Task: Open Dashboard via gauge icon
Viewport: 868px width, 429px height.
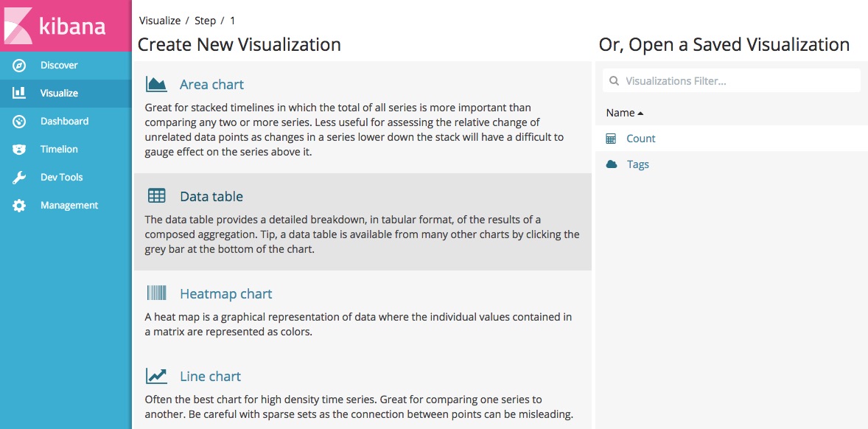Action: coord(19,121)
